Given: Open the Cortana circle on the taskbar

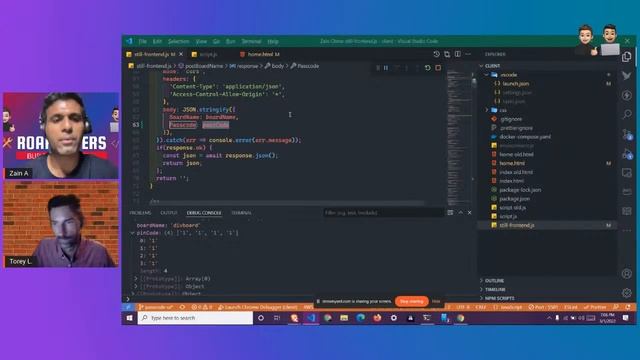Looking at the screenshot, I should point(261,318).
